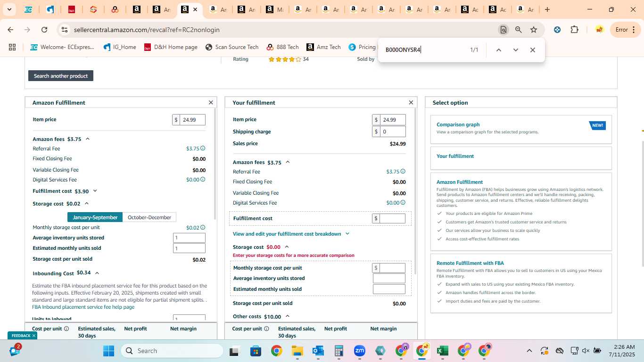Show Referral Fee info in Your fulfillment panel
The width and height of the screenshot is (644, 362).
pos(403,172)
